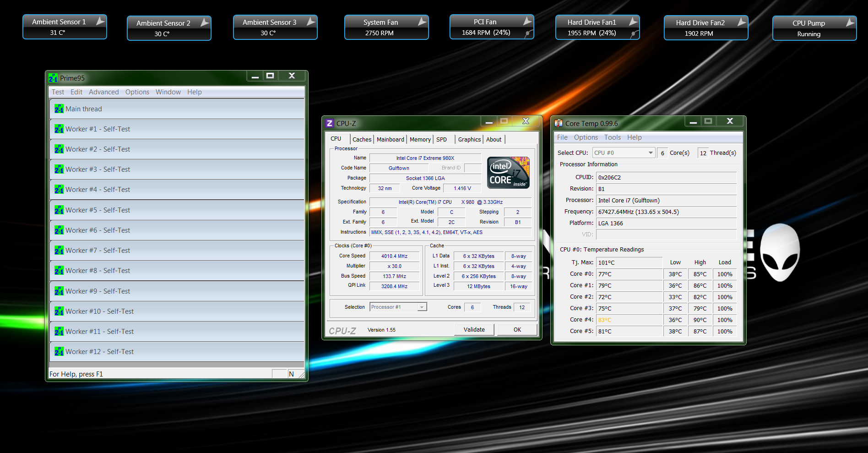This screenshot has height=453, width=868.
Task: Open Core Temp Options menu
Action: tap(586, 137)
